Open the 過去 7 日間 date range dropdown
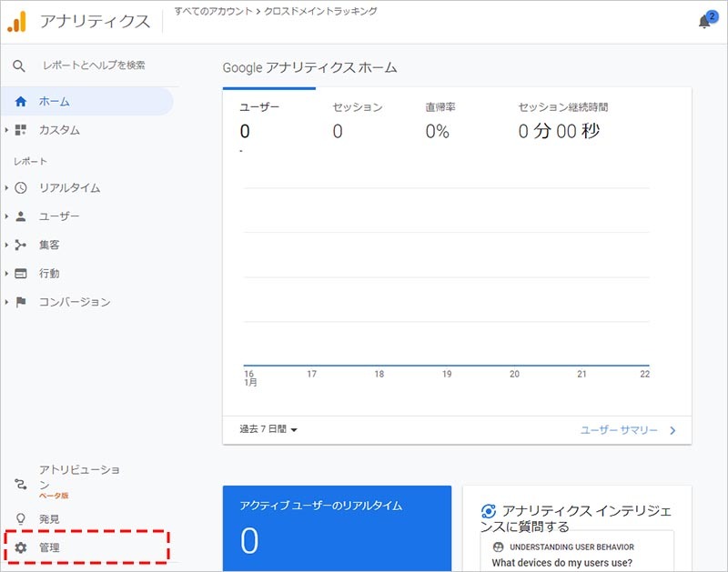The width and height of the screenshot is (728, 572). coord(269,429)
